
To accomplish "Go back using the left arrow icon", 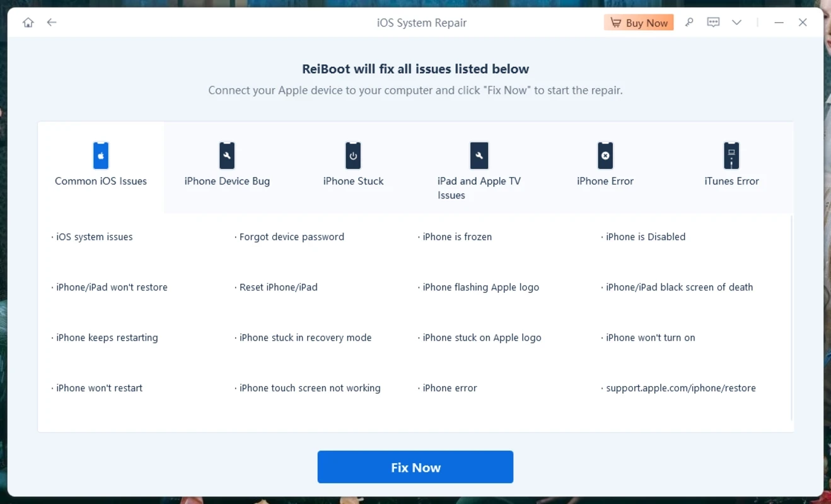I will coord(52,23).
